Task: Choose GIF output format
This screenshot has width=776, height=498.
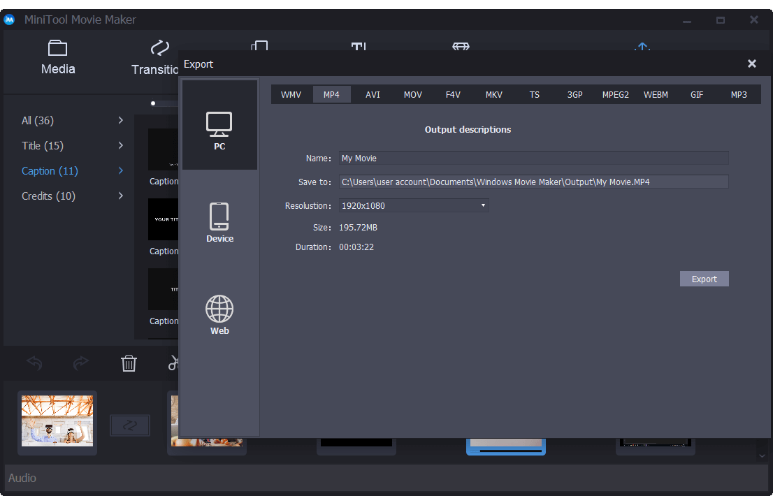Action: tap(697, 95)
